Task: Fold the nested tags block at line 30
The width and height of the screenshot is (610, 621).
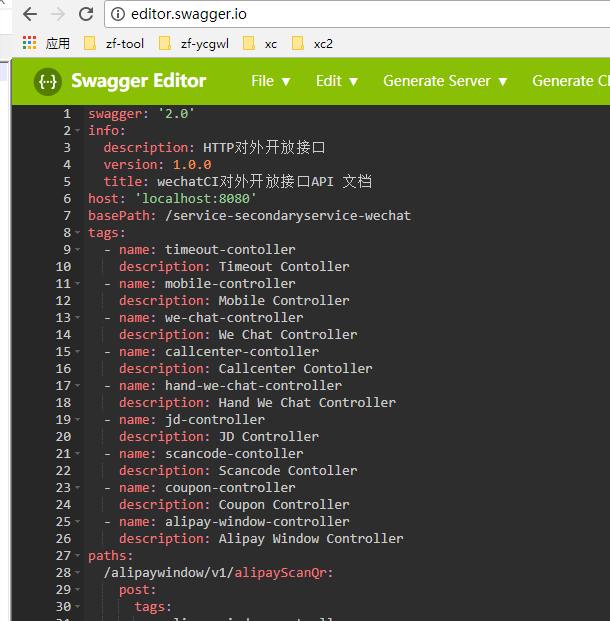Action: pyautogui.click(x=78, y=607)
